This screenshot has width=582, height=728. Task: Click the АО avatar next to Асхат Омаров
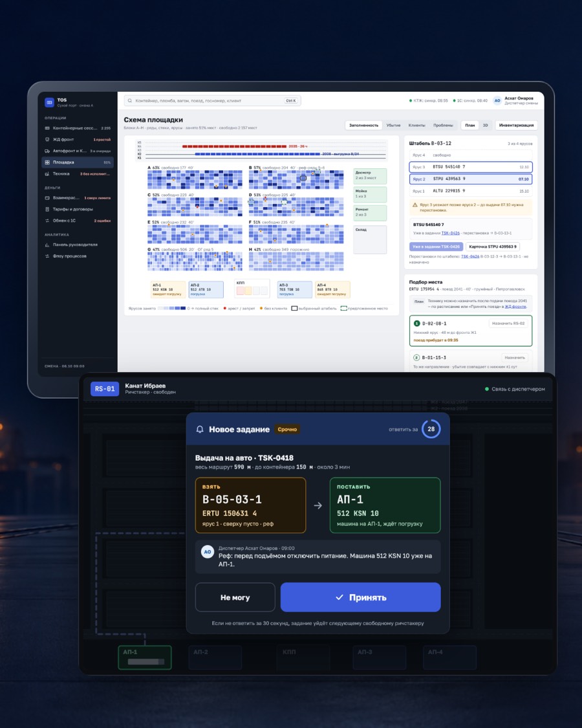point(497,100)
